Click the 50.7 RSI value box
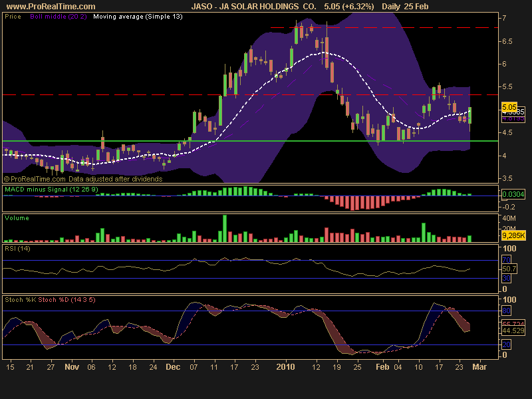This screenshot has width=532, height=399. tap(509, 269)
